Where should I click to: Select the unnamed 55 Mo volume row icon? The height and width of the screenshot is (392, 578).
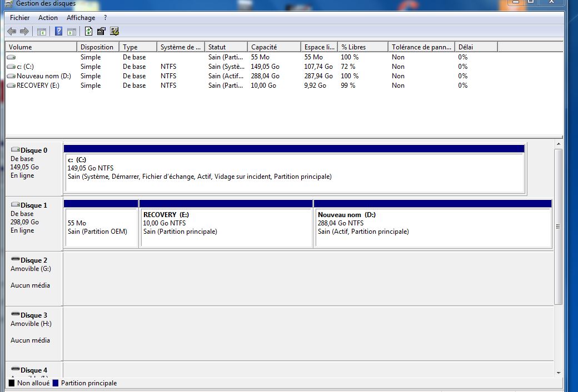(x=11, y=57)
